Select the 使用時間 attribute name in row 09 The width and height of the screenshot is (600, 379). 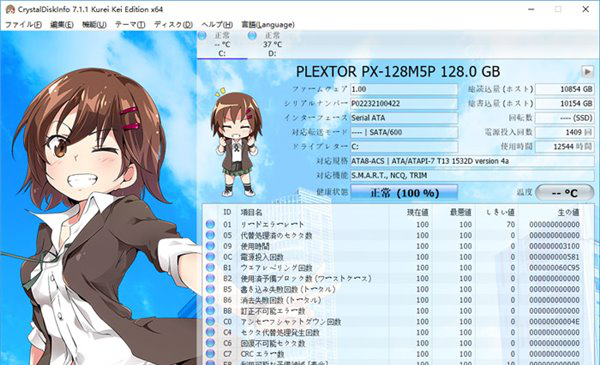(x=255, y=246)
